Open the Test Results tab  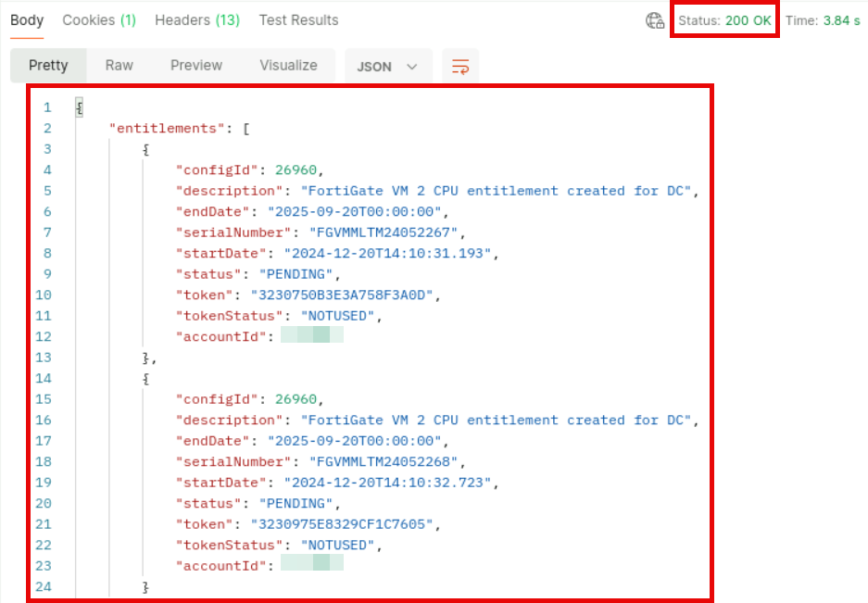(x=298, y=20)
